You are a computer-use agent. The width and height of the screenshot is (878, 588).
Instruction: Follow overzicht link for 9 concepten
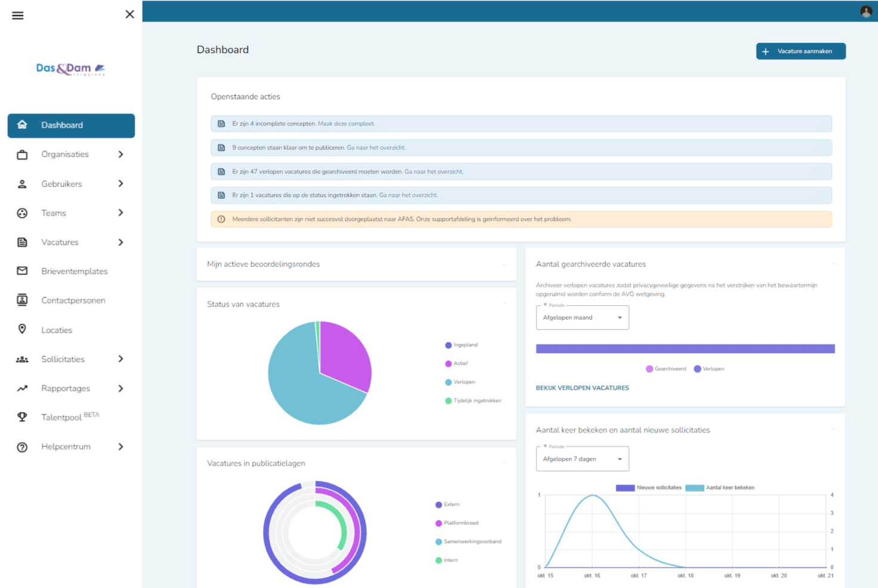tap(376, 148)
